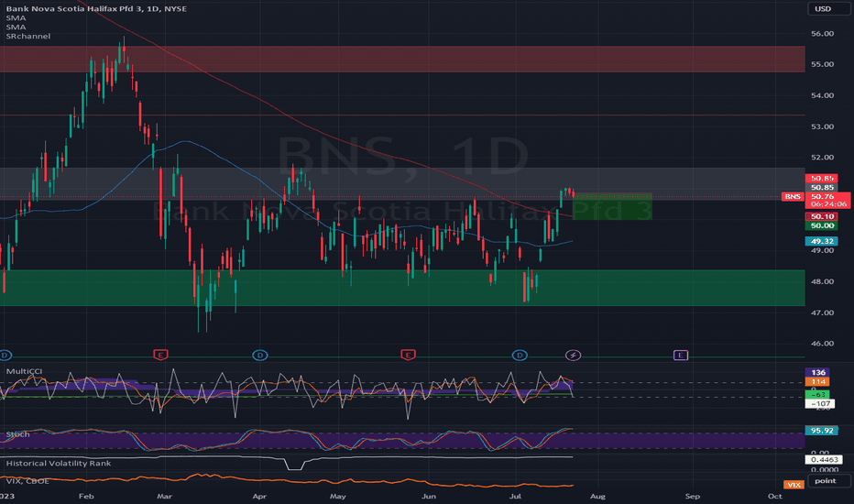The image size is (854, 504).
Task: Select the red resistance zone near 55.00
Action: (402, 59)
